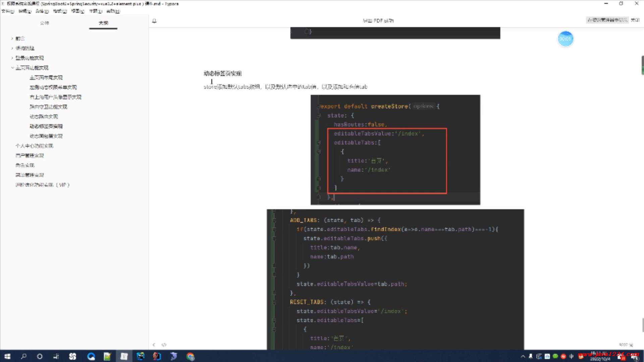Viewport: 644px width, 362px height.
Task: Open the 段落 (Paragraph) menu
Action: pyautogui.click(x=42, y=11)
